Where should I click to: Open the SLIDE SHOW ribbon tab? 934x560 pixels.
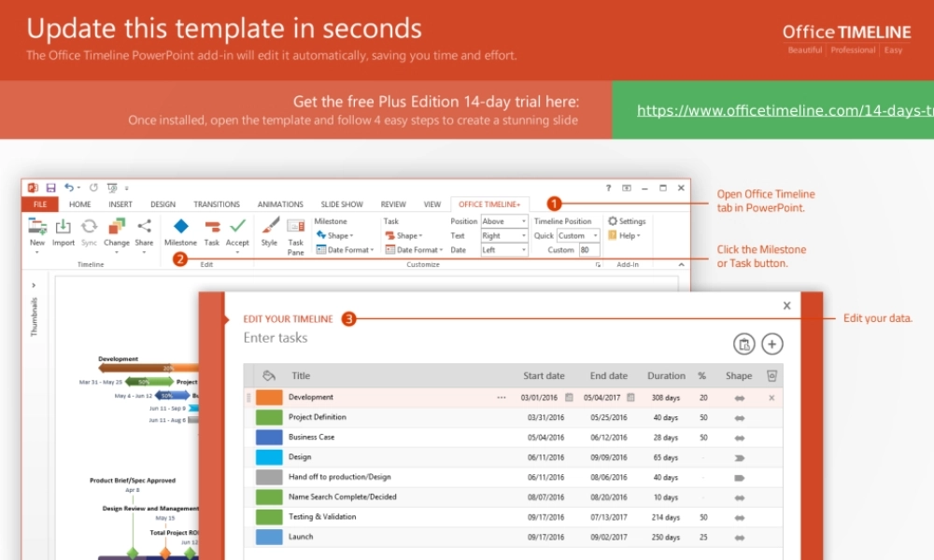[341, 204]
